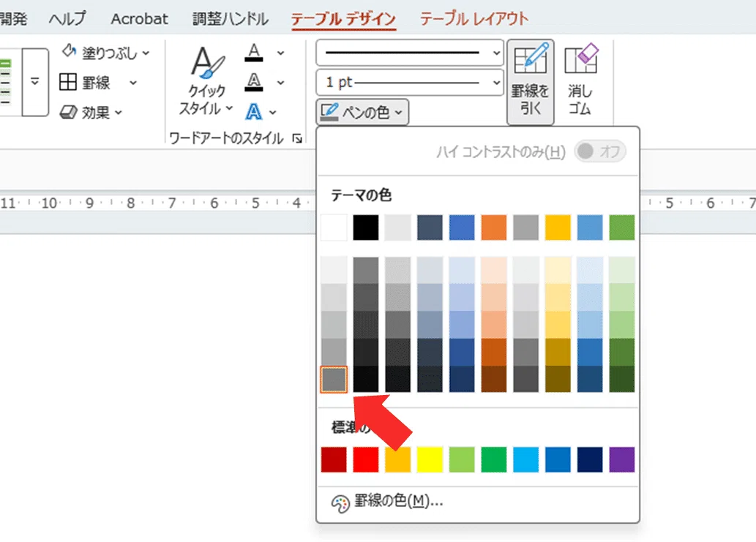Activate the 罫線を引く draw table tool
The height and width of the screenshot is (542, 756).
531,82
